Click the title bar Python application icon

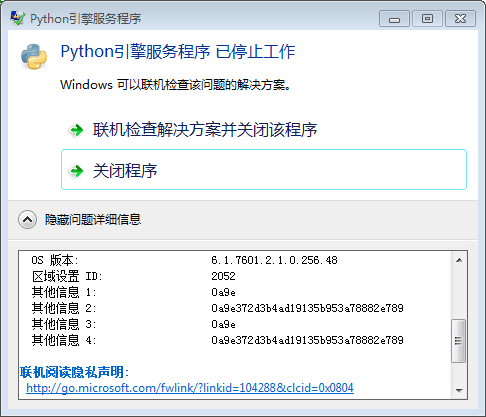[x=17, y=18]
